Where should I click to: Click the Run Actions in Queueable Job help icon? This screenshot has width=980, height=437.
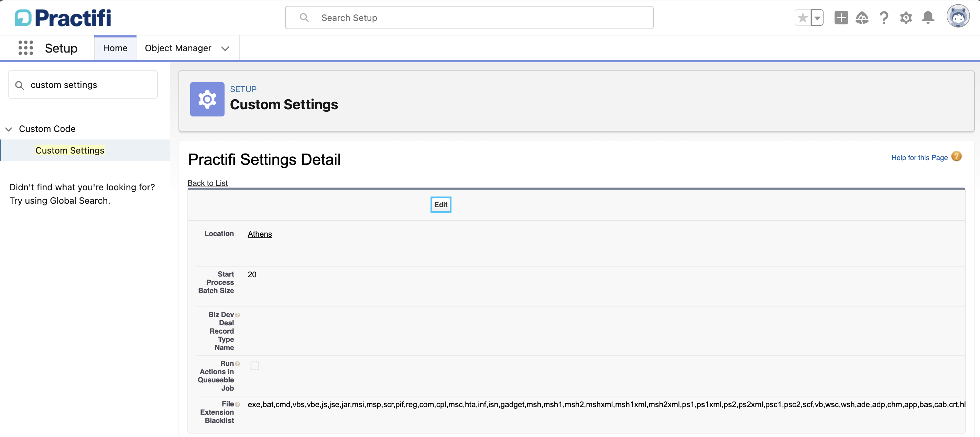coord(237,364)
